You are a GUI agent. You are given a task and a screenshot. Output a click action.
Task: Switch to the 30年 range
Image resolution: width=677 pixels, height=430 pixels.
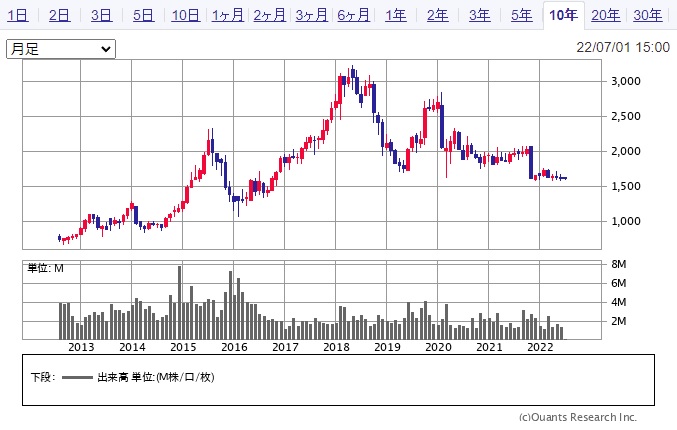click(648, 16)
